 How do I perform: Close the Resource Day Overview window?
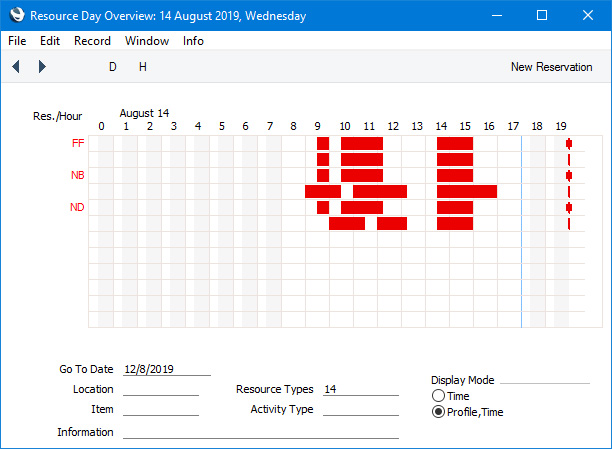coord(588,15)
